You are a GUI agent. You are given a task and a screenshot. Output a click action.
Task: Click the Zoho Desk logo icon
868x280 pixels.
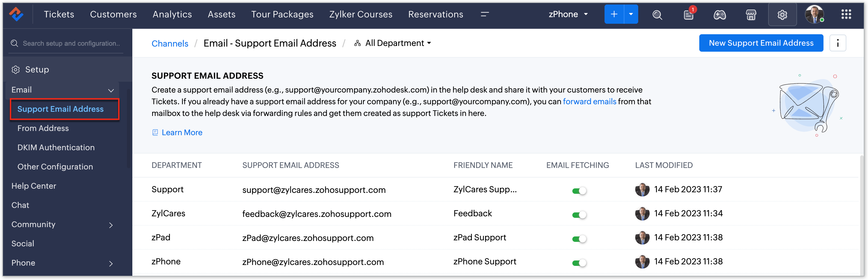click(x=16, y=14)
